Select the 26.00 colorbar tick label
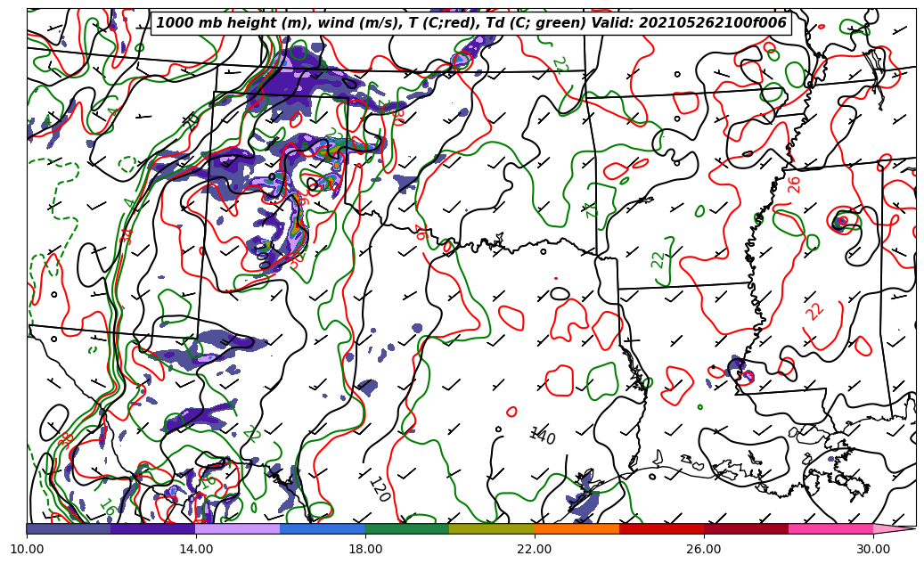Image resolution: width=924 pixels, height=564 pixels. pos(704,549)
